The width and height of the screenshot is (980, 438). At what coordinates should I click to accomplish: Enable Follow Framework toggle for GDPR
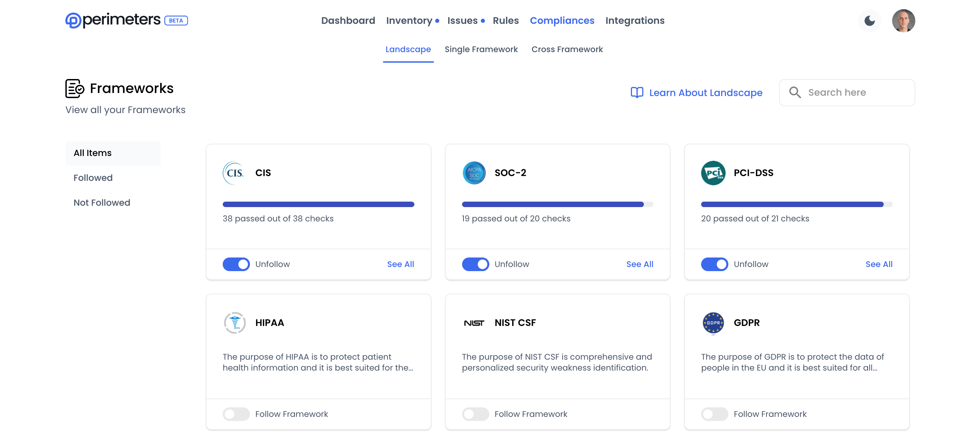(x=714, y=414)
